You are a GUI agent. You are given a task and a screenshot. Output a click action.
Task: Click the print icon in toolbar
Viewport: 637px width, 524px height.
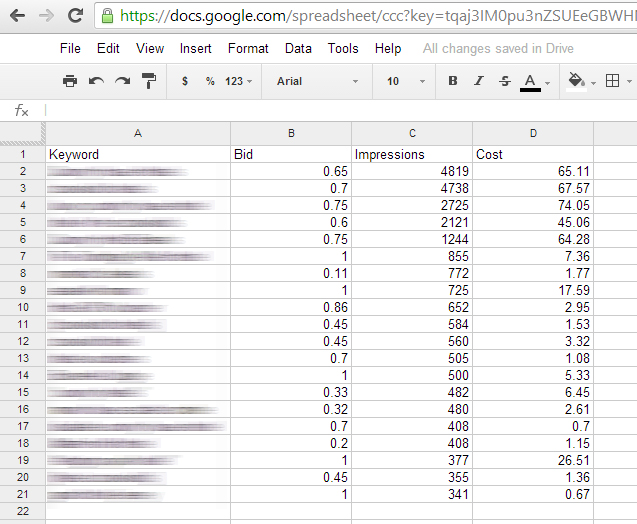[x=70, y=81]
